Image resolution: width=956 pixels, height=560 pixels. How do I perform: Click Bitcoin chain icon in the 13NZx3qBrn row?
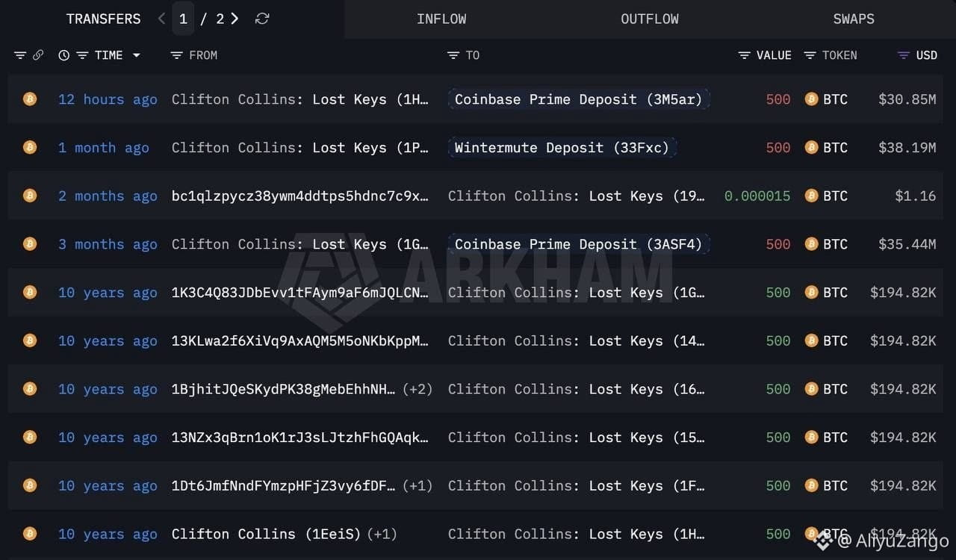click(x=30, y=437)
